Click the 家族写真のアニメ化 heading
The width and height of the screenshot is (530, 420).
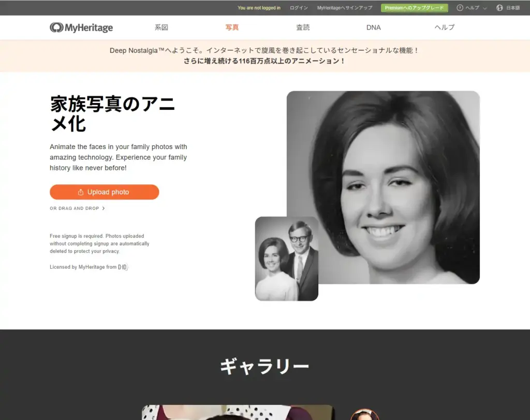(x=112, y=113)
